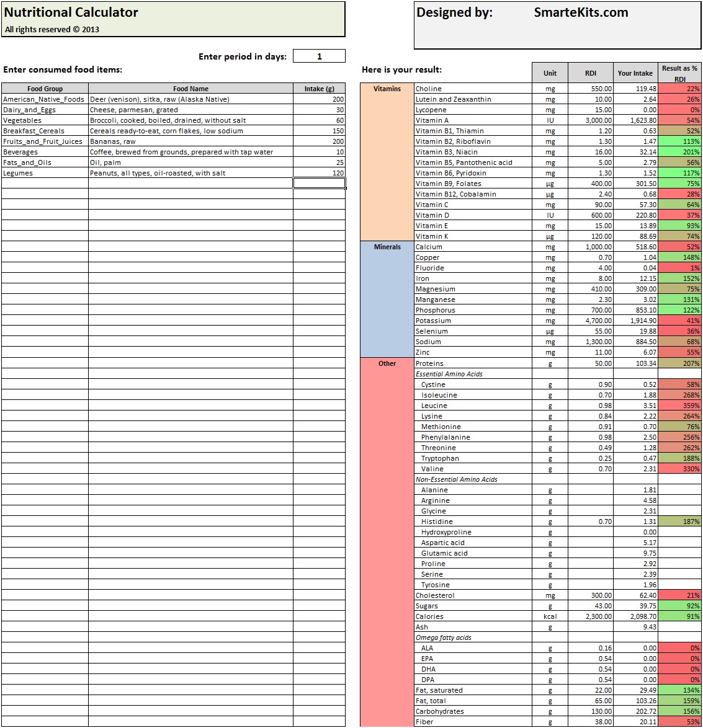
Task: Click the Food Group column header
Action: click(x=44, y=89)
